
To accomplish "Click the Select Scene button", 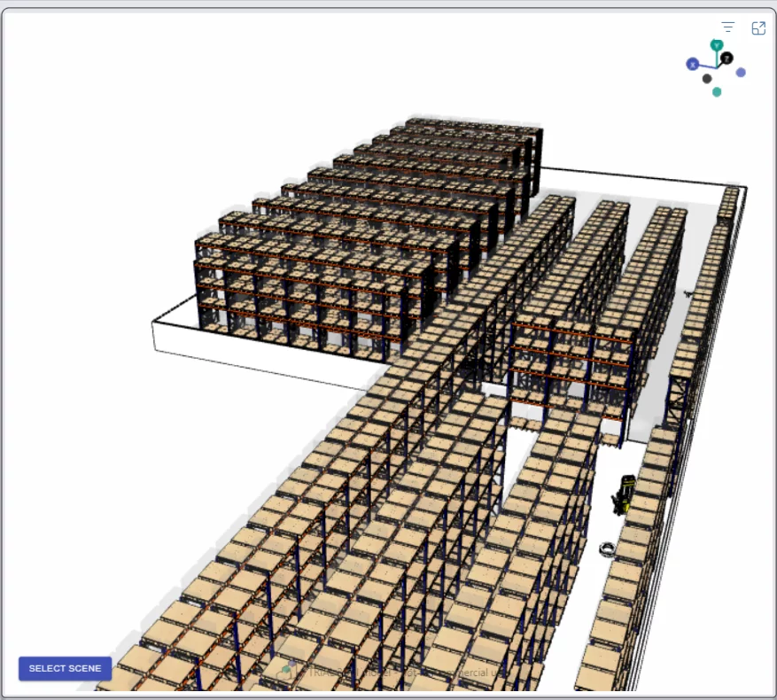I will coord(65,668).
